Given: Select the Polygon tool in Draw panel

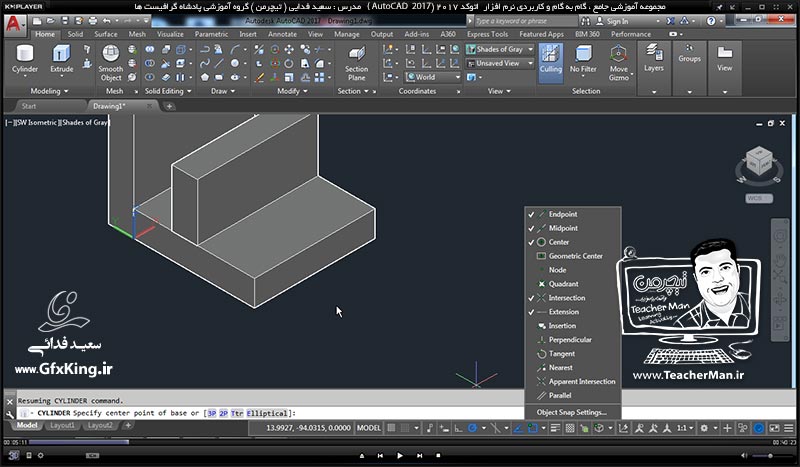Looking at the screenshot, I should [x=205, y=77].
